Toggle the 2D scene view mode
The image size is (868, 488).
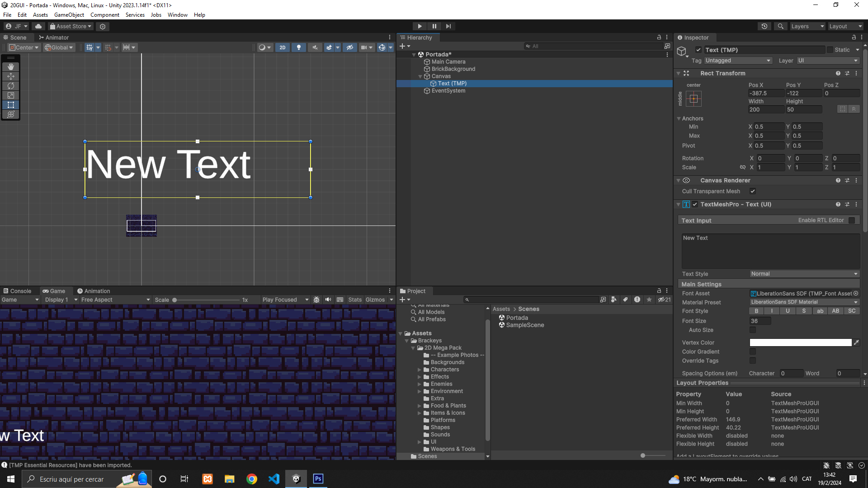click(283, 47)
